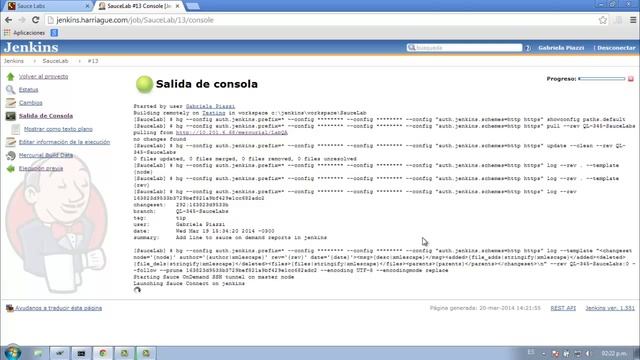Click the Jenkins breadcrumb item
This screenshot has height=360, width=640.
pyautogui.click(x=14, y=61)
